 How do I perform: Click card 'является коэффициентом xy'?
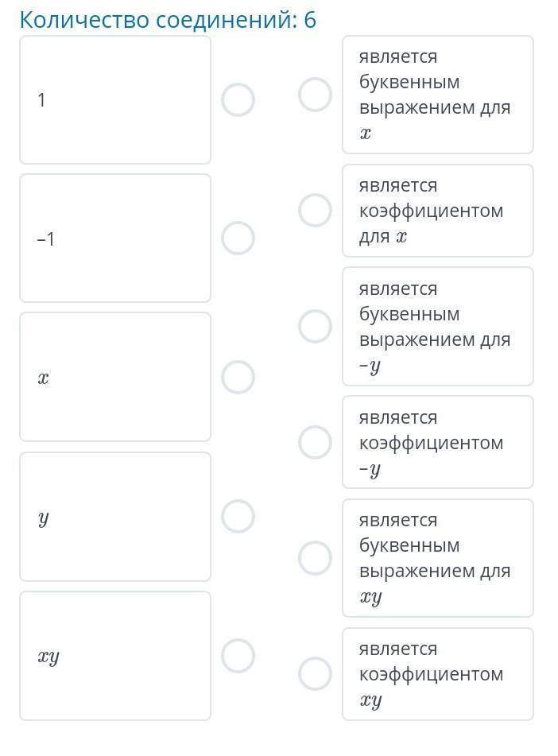tap(438, 673)
